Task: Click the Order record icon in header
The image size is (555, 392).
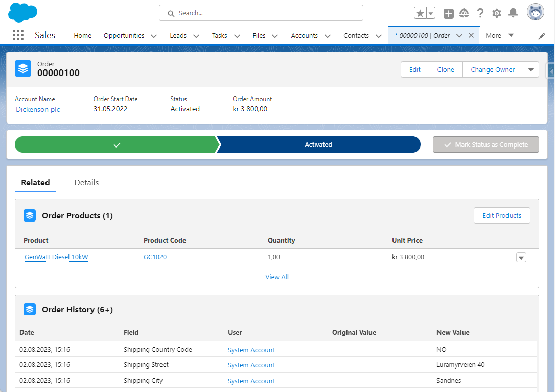Action: (x=23, y=68)
